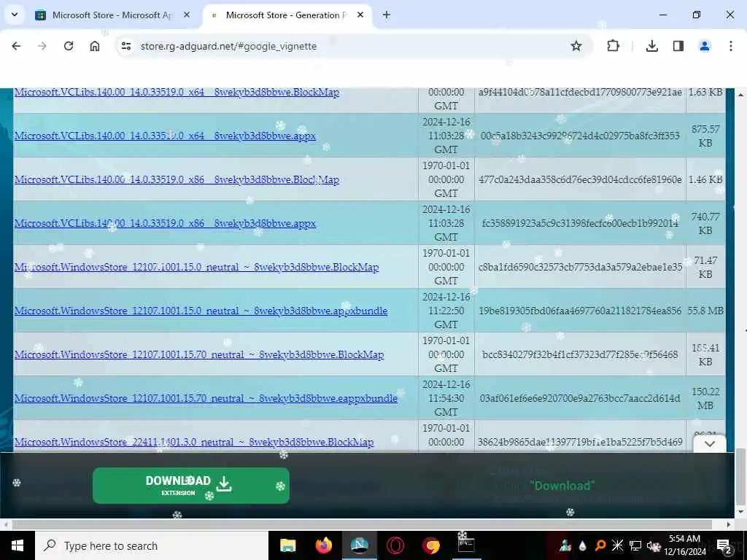This screenshot has width=747, height=560.
Task: Click the scroll-up arrow of inner table
Action: click(x=741, y=95)
